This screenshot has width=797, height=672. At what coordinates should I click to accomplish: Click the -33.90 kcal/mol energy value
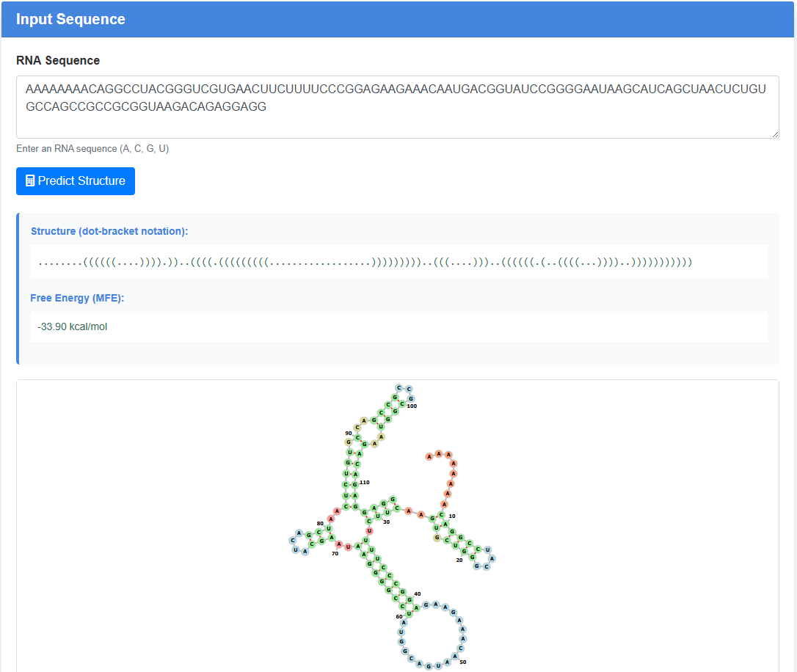[72, 326]
